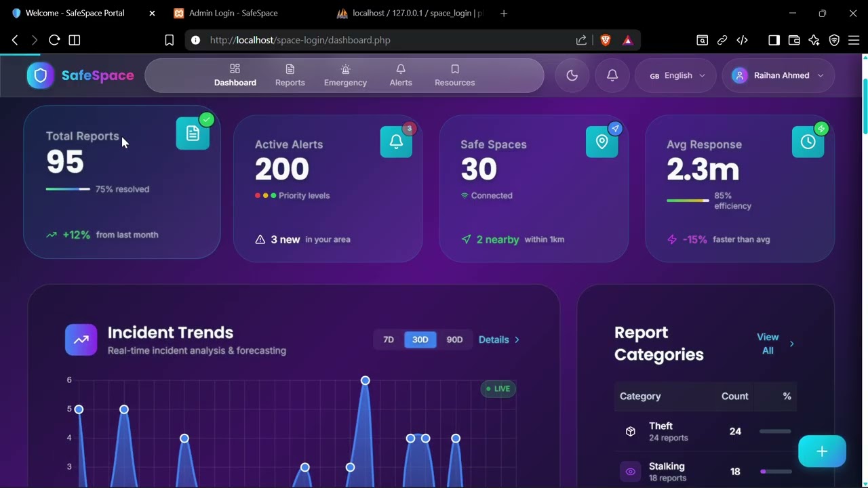The width and height of the screenshot is (868, 488).
Task: Click the '2 nearby' safe spaces text
Action: 498,239
